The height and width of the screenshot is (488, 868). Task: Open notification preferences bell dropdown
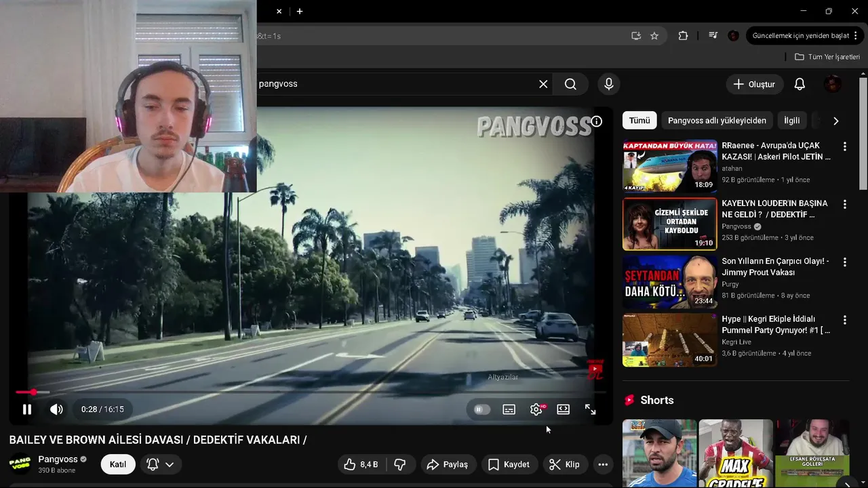(161, 464)
